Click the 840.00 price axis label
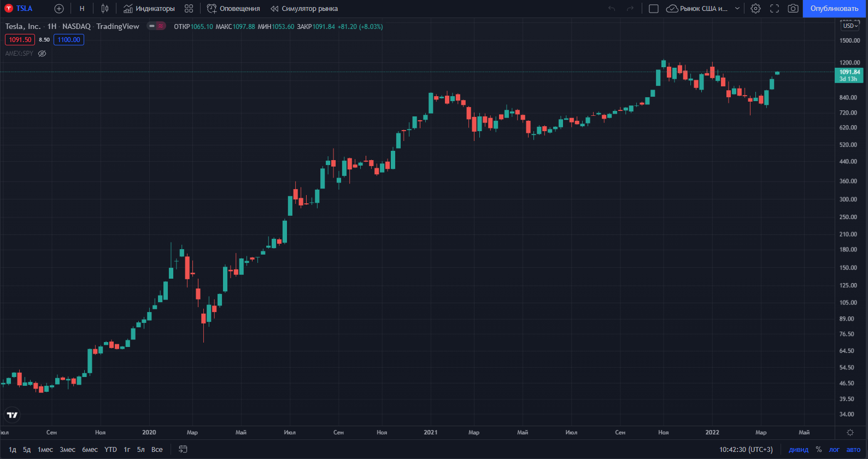This screenshot has width=868, height=459. click(x=848, y=98)
